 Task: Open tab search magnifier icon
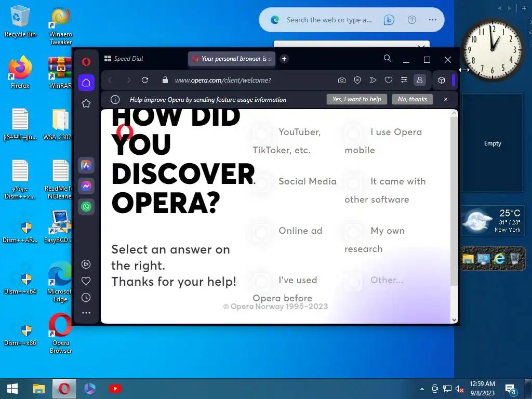click(x=388, y=58)
